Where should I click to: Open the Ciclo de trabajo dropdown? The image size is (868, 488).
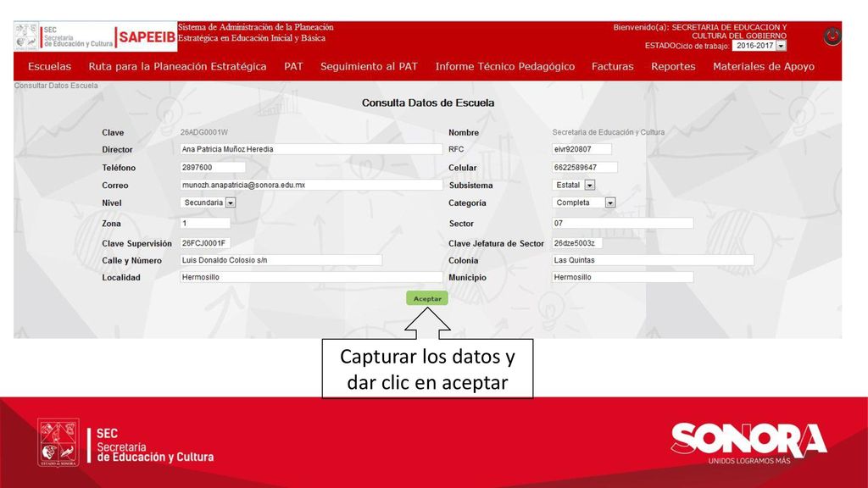click(x=759, y=46)
